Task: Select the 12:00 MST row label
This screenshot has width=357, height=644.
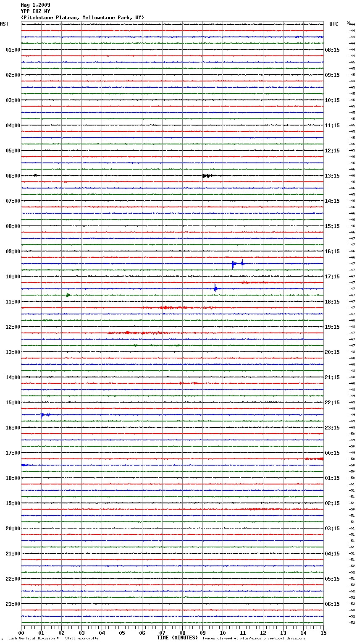Action: coord(13,327)
